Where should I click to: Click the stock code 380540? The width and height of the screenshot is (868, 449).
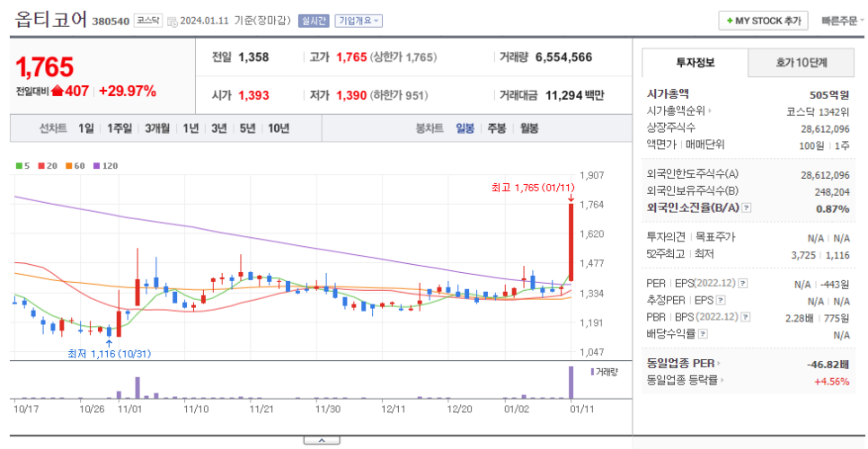click(111, 22)
